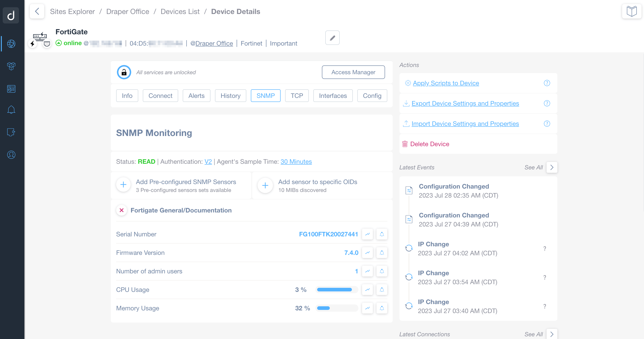The height and width of the screenshot is (339, 644).
Task: Click the online status indicator
Action: click(69, 43)
